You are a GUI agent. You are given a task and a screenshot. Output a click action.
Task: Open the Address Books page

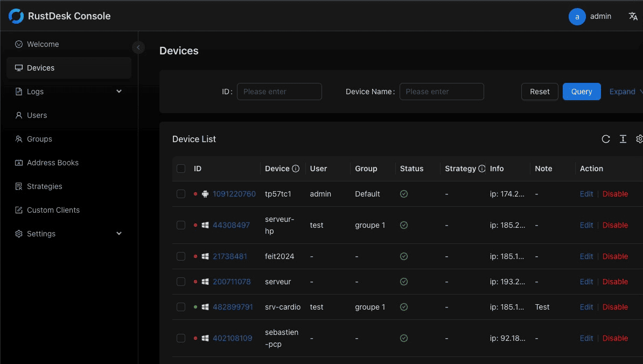click(53, 163)
